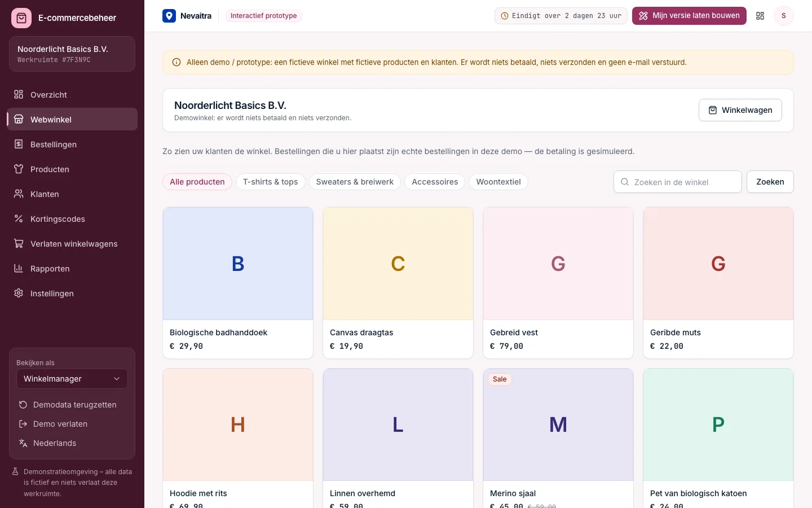Click the Klanten people icon
Viewport: 812px width, 508px height.
[x=19, y=194]
